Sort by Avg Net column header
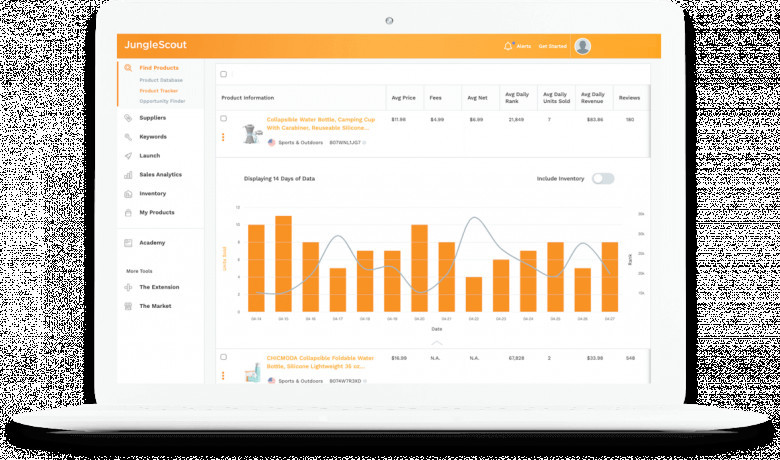This screenshot has height=460, width=780. coord(477,98)
